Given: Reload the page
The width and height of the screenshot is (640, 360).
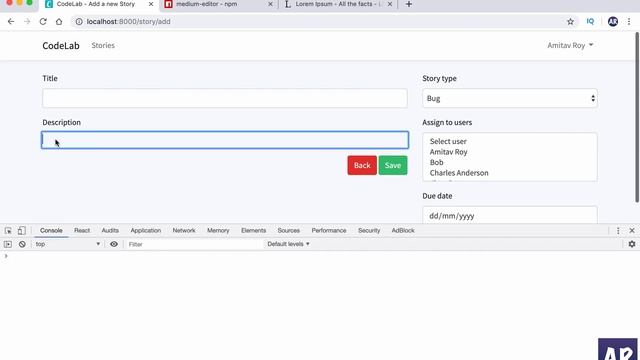Looking at the screenshot, I should point(43,22).
